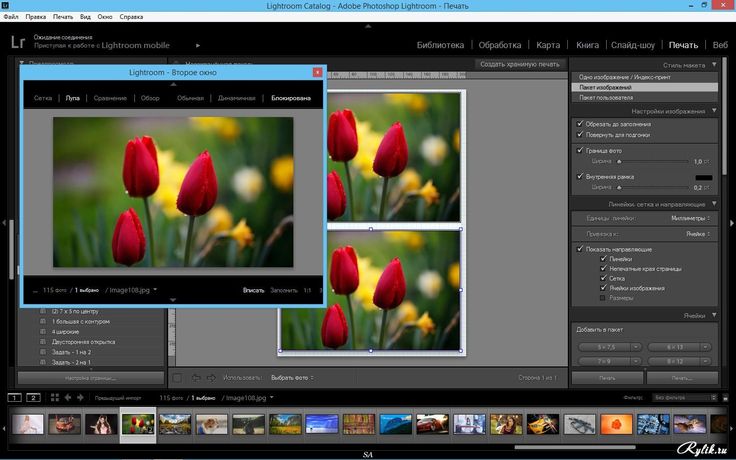Add 5 × 7,5 cell to package
This screenshot has width=736, height=460.
tap(606, 347)
